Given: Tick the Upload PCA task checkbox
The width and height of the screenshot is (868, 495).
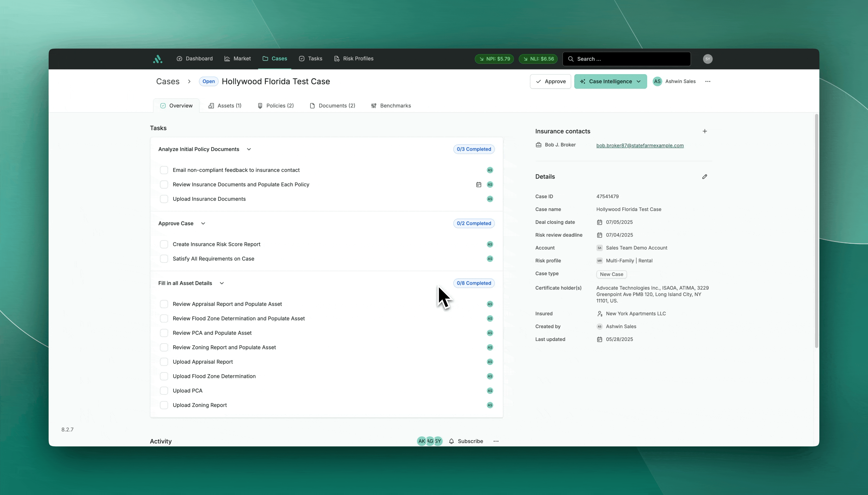Looking at the screenshot, I should [x=164, y=391].
